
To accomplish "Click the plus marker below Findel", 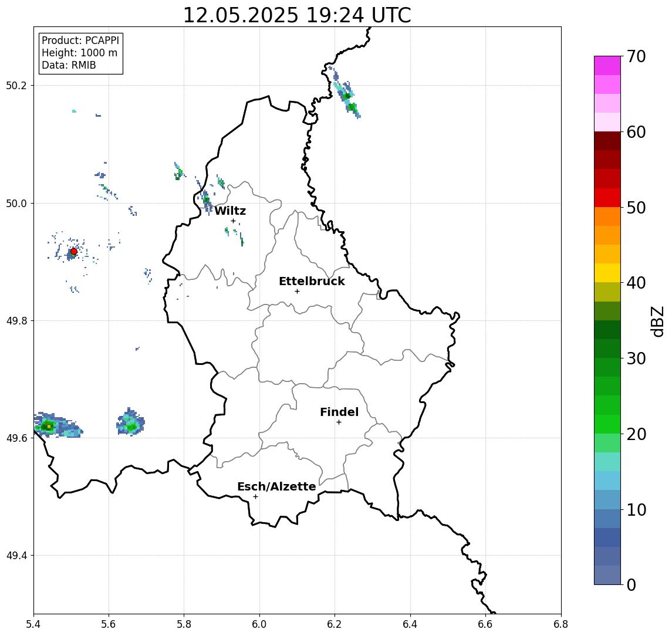I will pyautogui.click(x=339, y=422).
